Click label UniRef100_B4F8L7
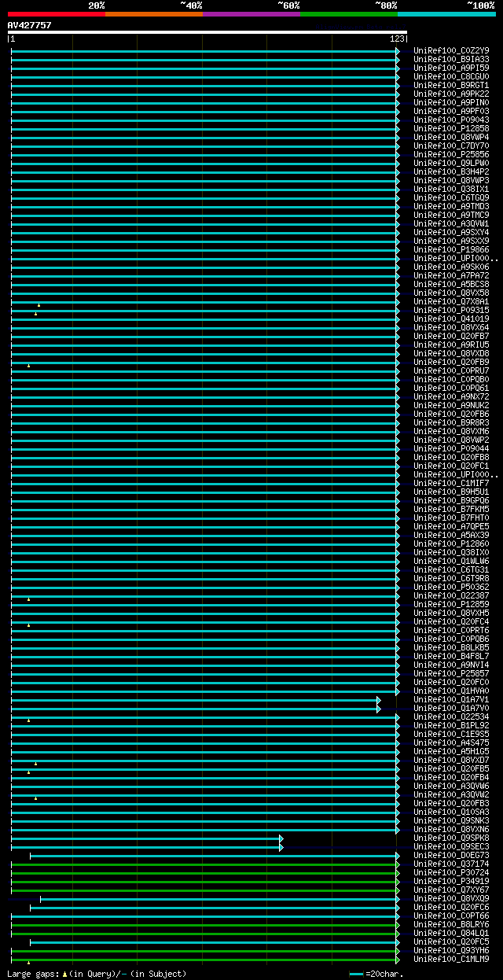The height and width of the screenshot is (980, 503). point(451,656)
